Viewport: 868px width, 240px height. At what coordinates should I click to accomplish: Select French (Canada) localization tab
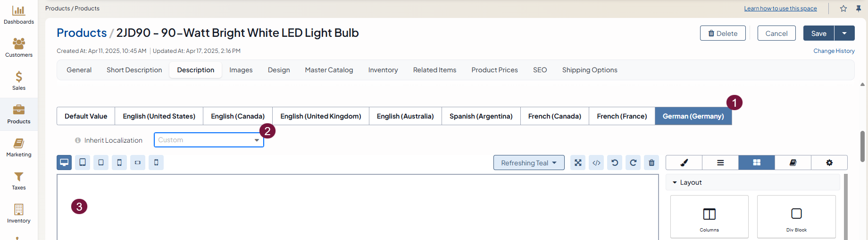tap(554, 116)
